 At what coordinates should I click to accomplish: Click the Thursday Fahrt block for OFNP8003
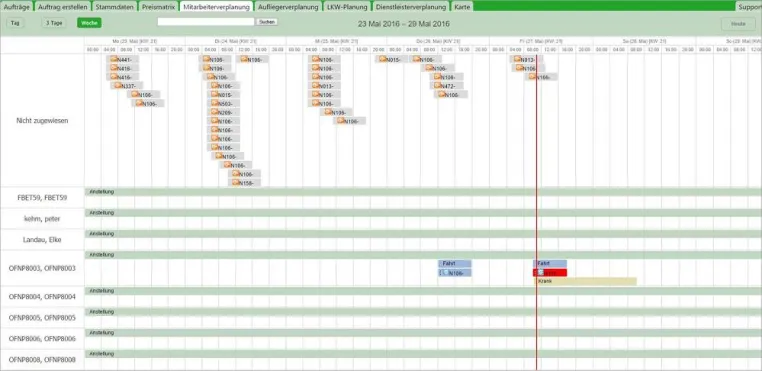[454, 264]
